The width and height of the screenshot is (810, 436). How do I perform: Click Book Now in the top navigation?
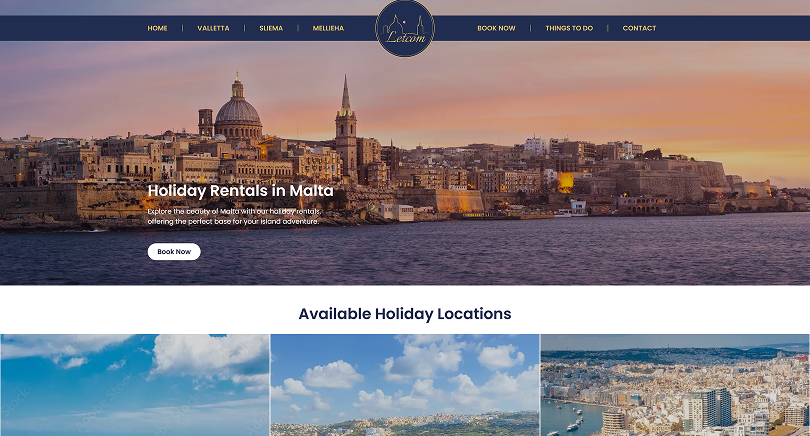click(496, 28)
